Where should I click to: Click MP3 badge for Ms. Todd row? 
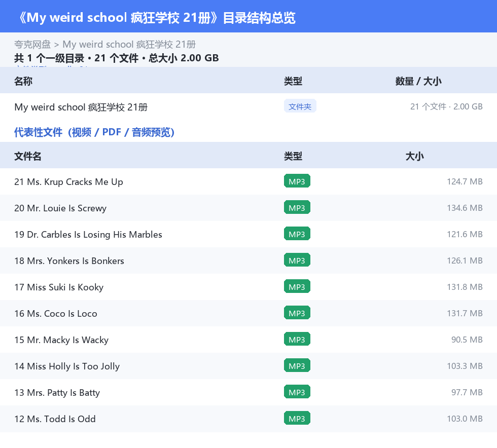(297, 418)
